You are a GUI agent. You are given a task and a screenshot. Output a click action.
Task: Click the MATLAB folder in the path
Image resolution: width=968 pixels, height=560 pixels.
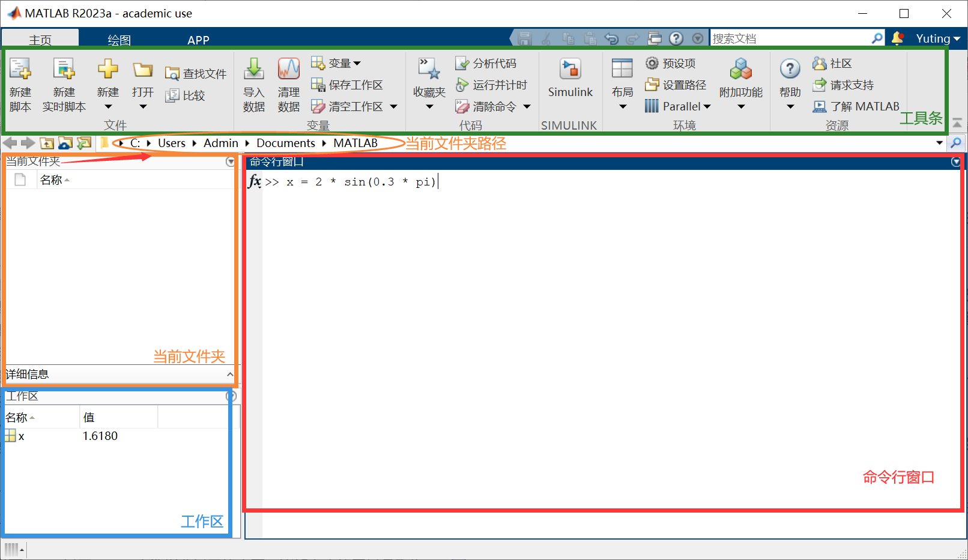pos(355,143)
